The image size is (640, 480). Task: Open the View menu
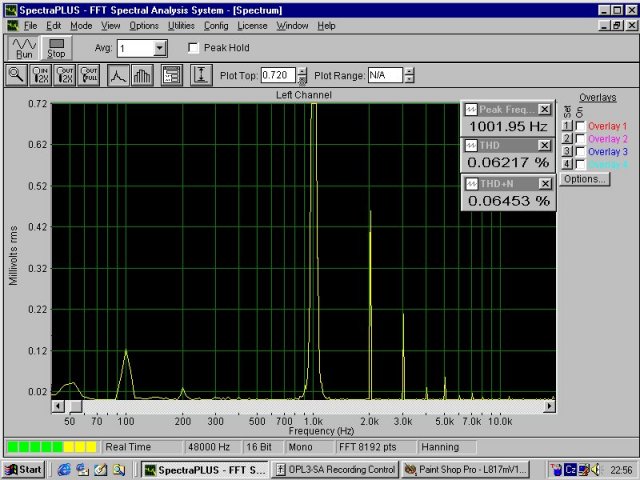coord(111,26)
